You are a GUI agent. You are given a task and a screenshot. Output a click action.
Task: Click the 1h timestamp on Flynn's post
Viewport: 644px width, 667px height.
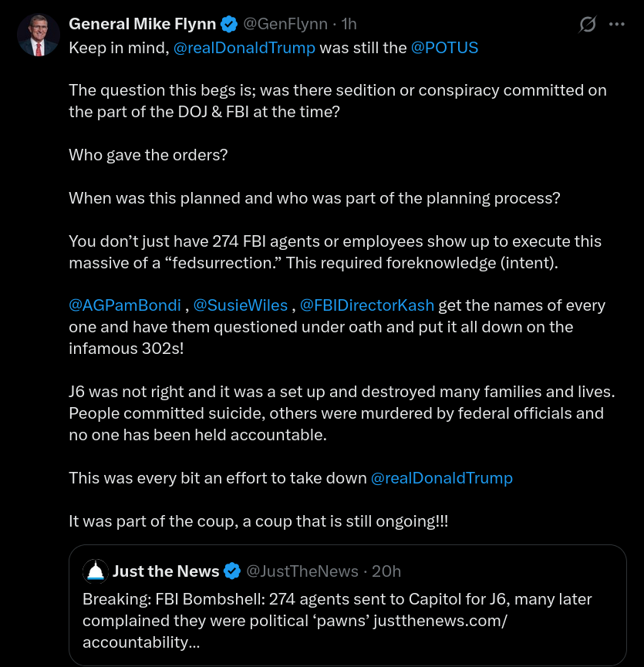349,24
